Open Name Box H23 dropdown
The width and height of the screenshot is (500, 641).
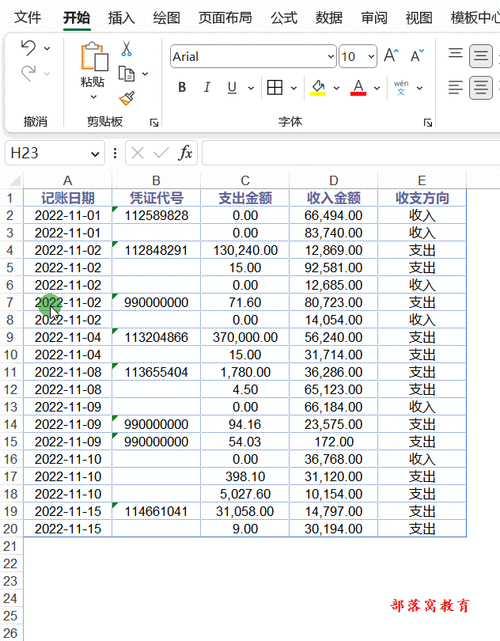tap(95, 154)
